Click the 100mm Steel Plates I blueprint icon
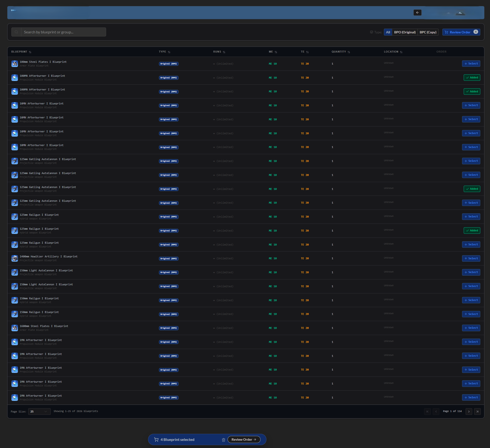 point(15,64)
